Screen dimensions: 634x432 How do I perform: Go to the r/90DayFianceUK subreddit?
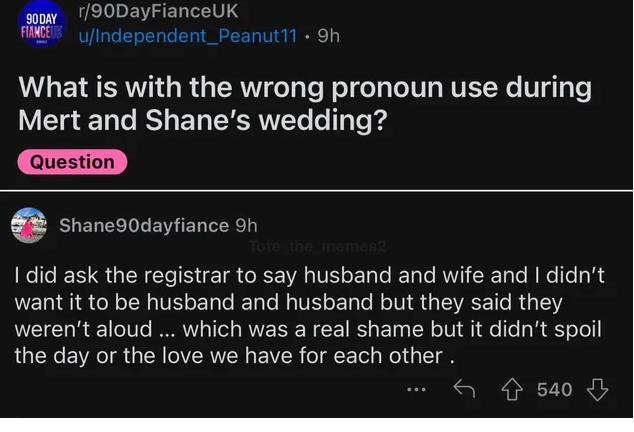157,13
